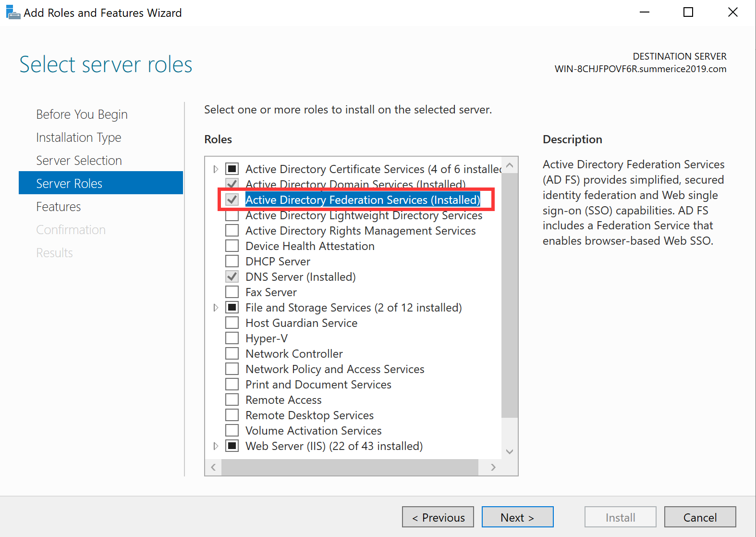This screenshot has height=537, width=756.
Task: Select the Fax Server role label
Action: (271, 292)
